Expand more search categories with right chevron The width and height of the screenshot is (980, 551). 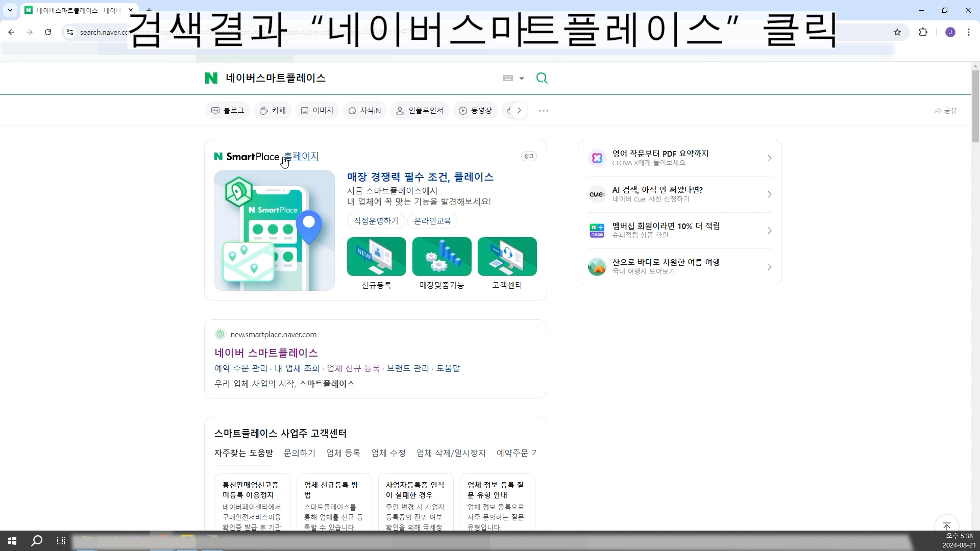pos(519,111)
